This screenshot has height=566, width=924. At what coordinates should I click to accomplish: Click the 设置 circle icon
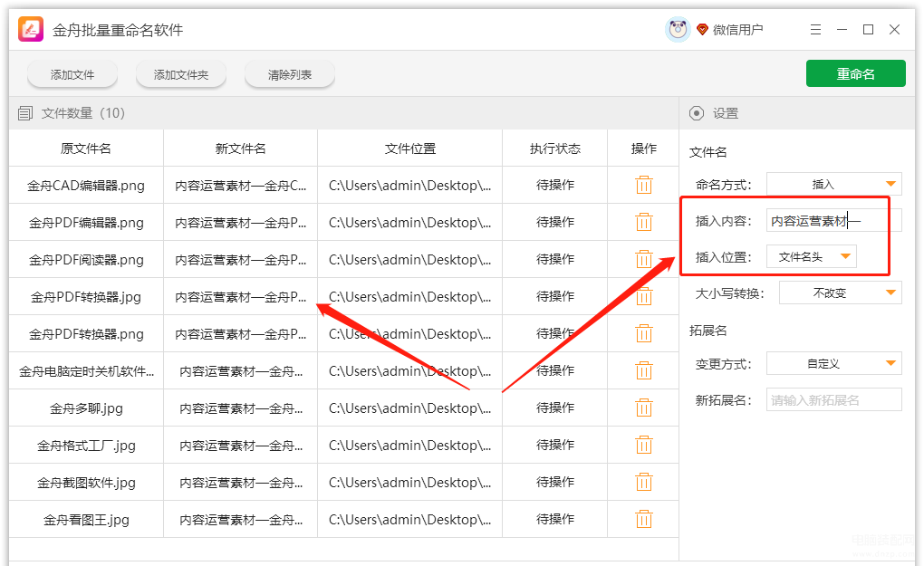tap(697, 113)
